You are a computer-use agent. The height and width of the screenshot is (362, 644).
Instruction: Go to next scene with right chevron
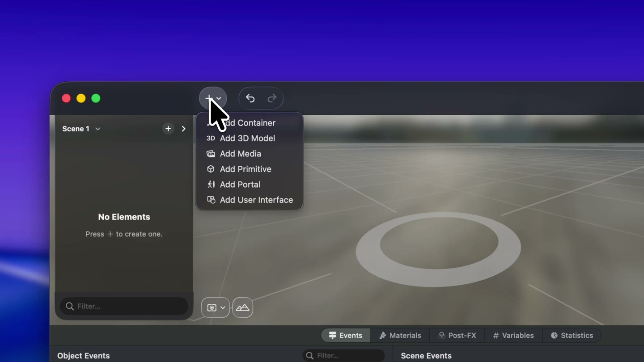pyautogui.click(x=183, y=129)
